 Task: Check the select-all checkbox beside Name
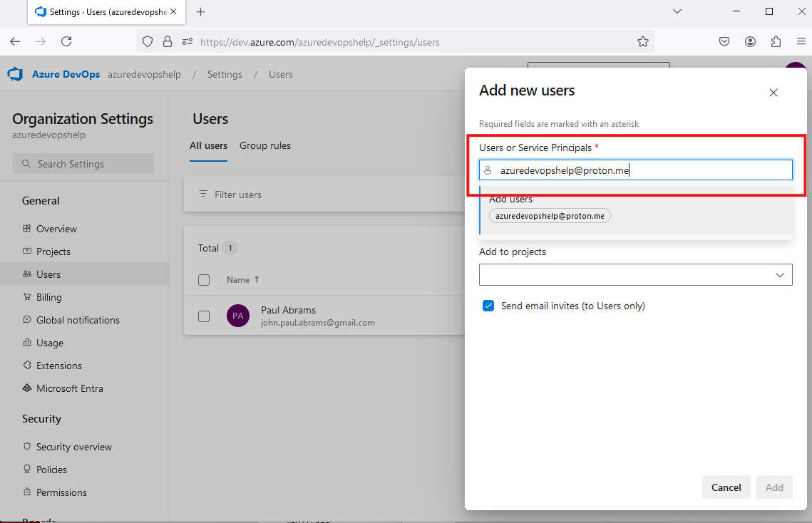click(204, 280)
